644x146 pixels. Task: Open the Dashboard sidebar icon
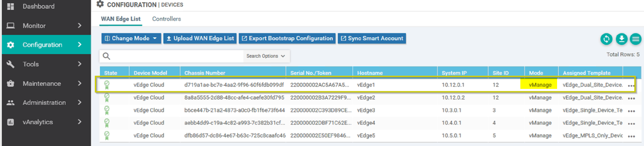click(11, 6)
